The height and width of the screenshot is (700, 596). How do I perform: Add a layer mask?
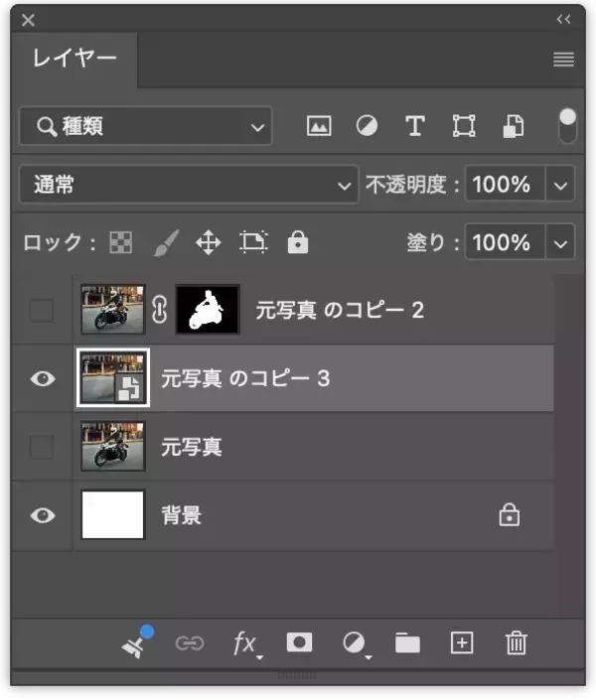(x=299, y=642)
